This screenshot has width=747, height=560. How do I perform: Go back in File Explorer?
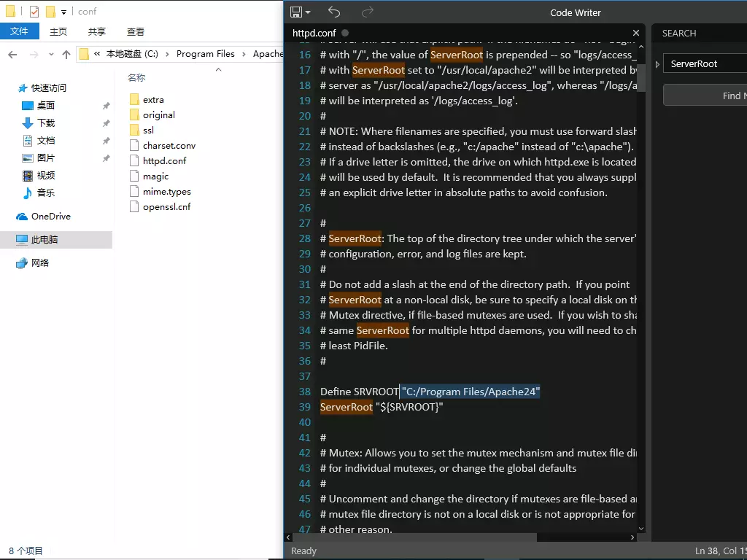(13, 54)
